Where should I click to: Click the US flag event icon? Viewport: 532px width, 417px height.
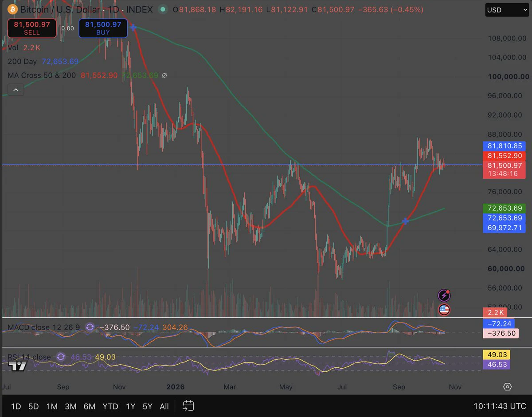(x=444, y=310)
